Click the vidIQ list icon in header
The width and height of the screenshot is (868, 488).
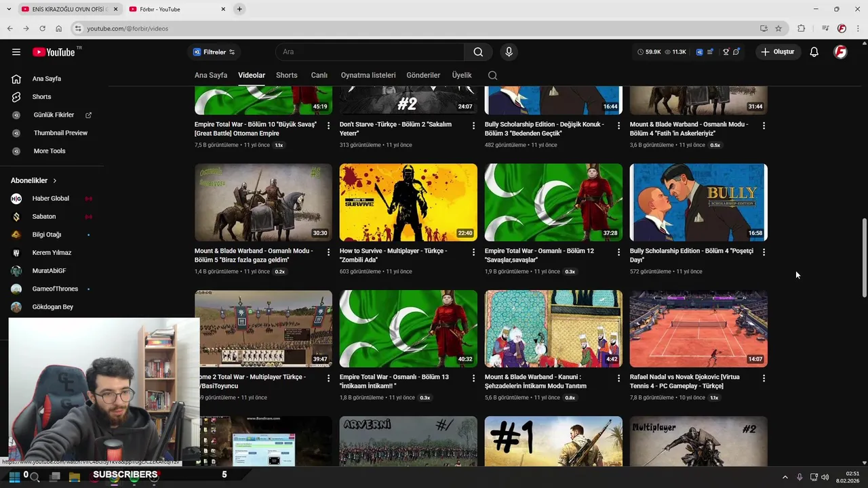click(x=710, y=52)
